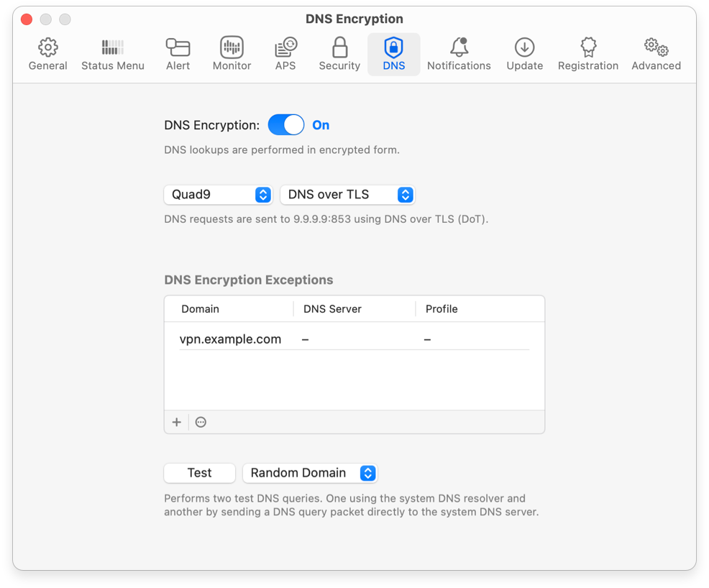This screenshot has width=709, height=588.
Task: Open the General preferences pane
Action: point(48,55)
